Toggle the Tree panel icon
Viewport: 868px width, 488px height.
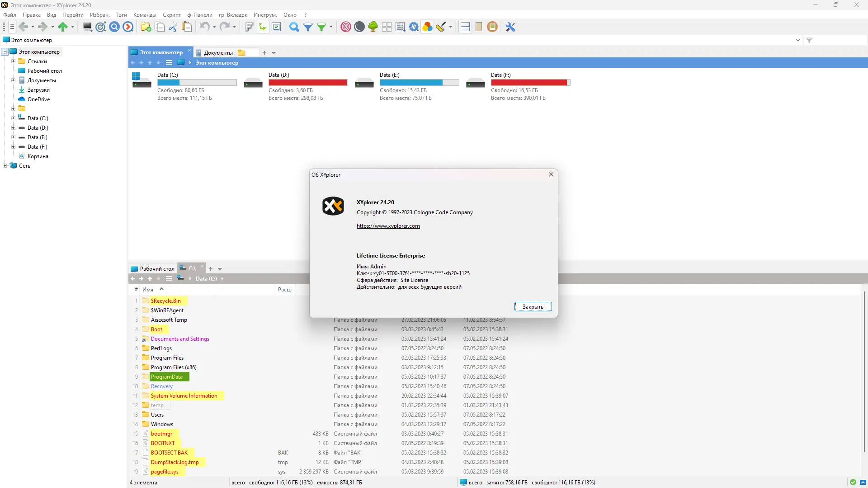click(263, 27)
